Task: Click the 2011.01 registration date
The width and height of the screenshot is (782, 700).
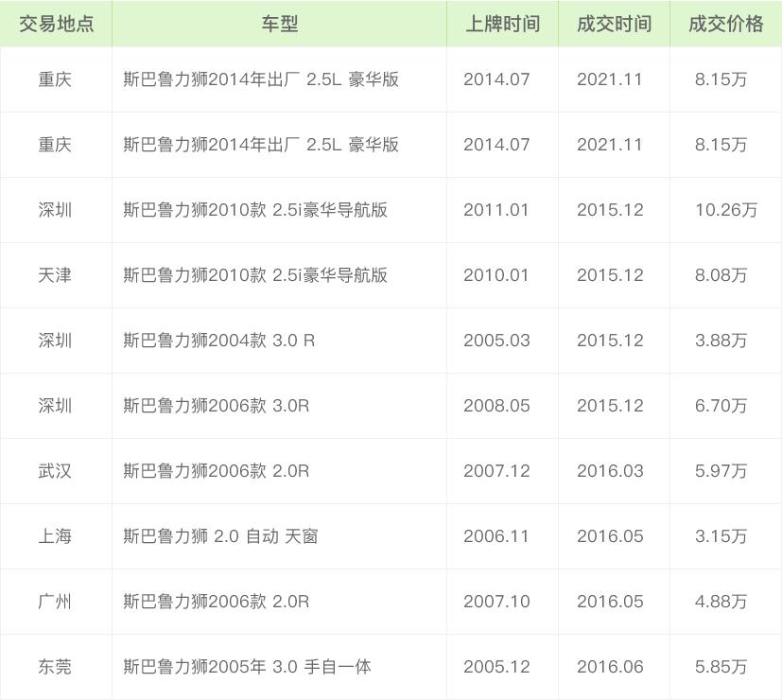Action: click(496, 210)
